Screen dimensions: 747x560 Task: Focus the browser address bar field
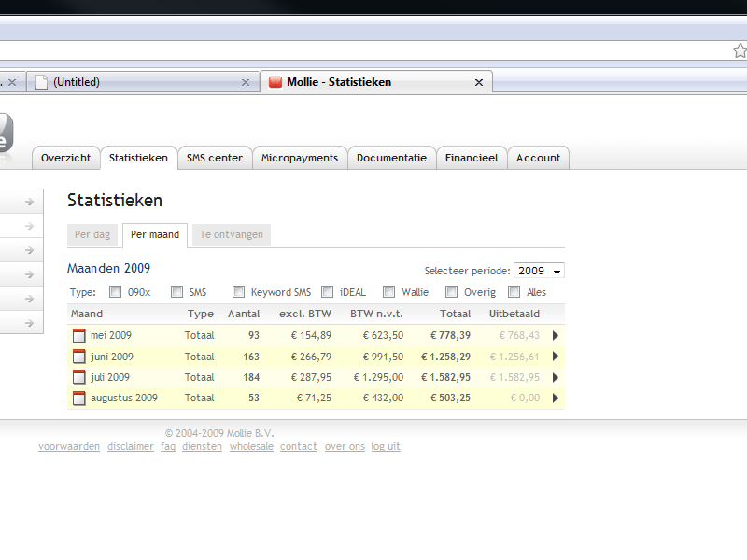pyautogui.click(x=364, y=50)
